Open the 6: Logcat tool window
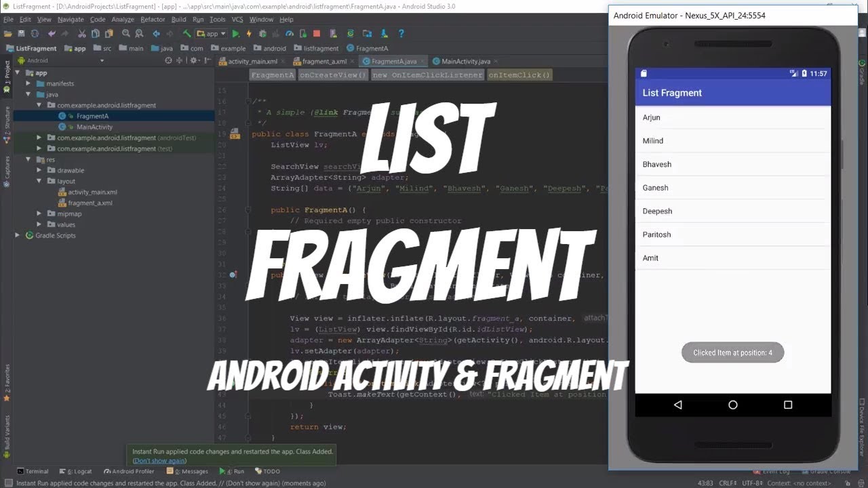The height and width of the screenshot is (488, 868). coord(76,471)
